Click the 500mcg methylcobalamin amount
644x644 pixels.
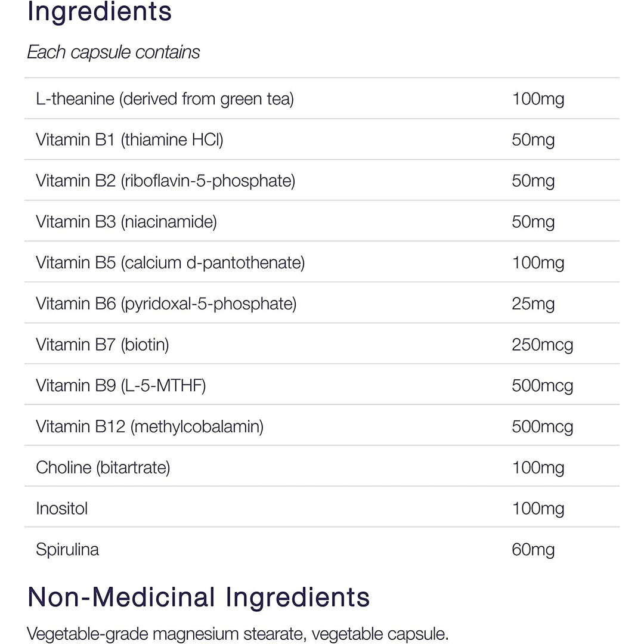[542, 426]
